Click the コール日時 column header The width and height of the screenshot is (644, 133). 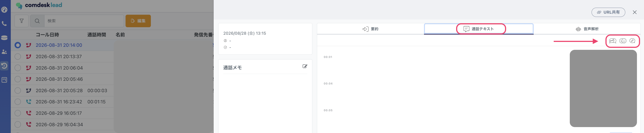pos(47,35)
